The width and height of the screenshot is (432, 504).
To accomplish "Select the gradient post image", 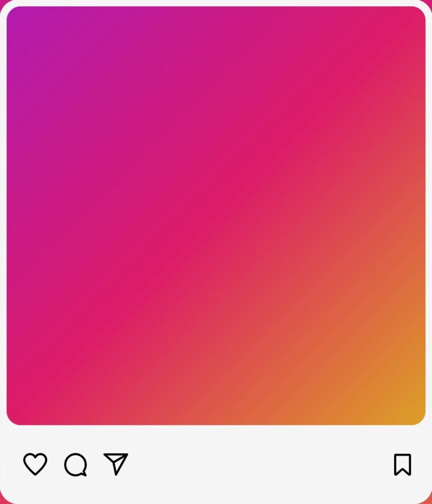I will [216, 215].
